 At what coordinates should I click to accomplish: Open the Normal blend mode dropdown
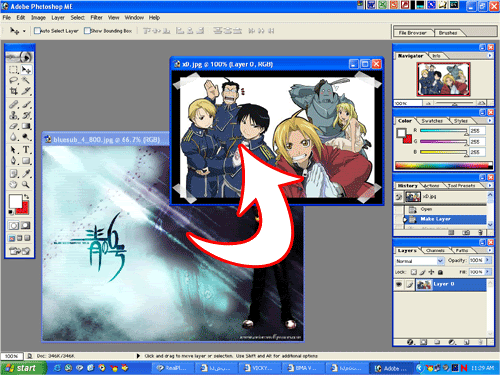coord(420,261)
